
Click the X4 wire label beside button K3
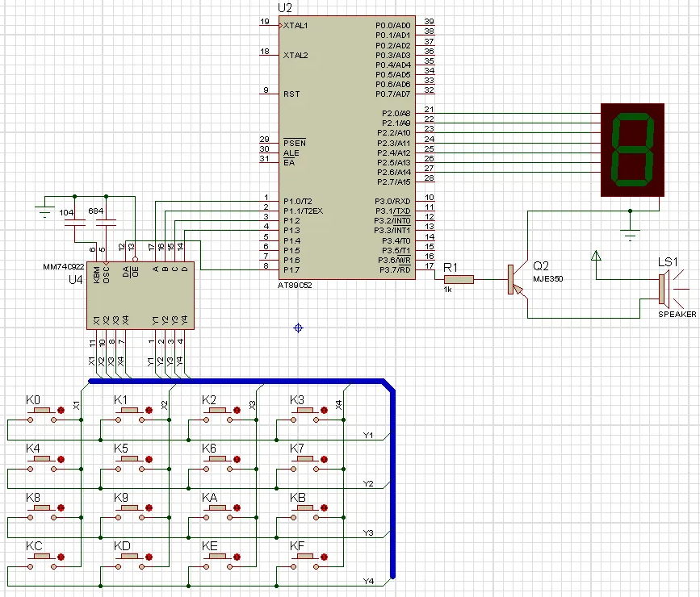tap(339, 405)
